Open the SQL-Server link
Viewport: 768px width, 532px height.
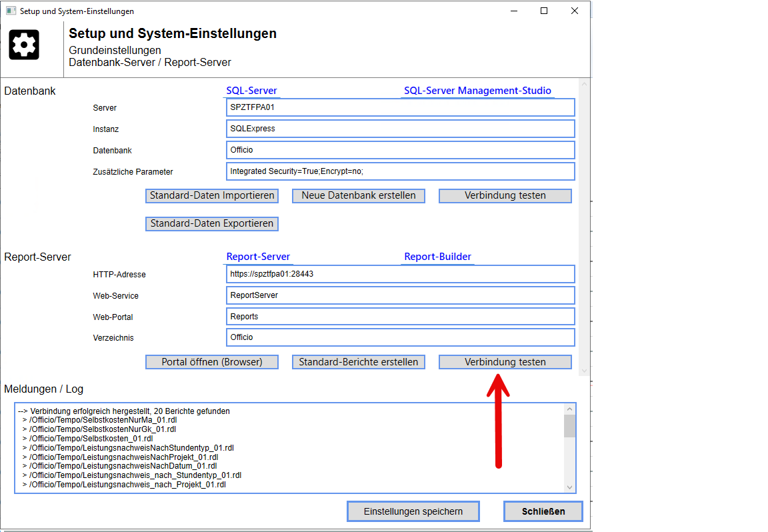coord(251,91)
